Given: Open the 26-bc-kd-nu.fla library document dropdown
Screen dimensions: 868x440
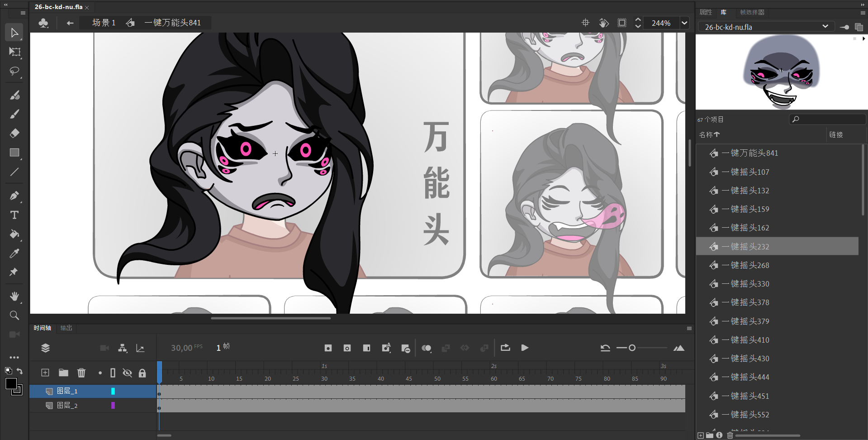Looking at the screenshot, I should 825,27.
